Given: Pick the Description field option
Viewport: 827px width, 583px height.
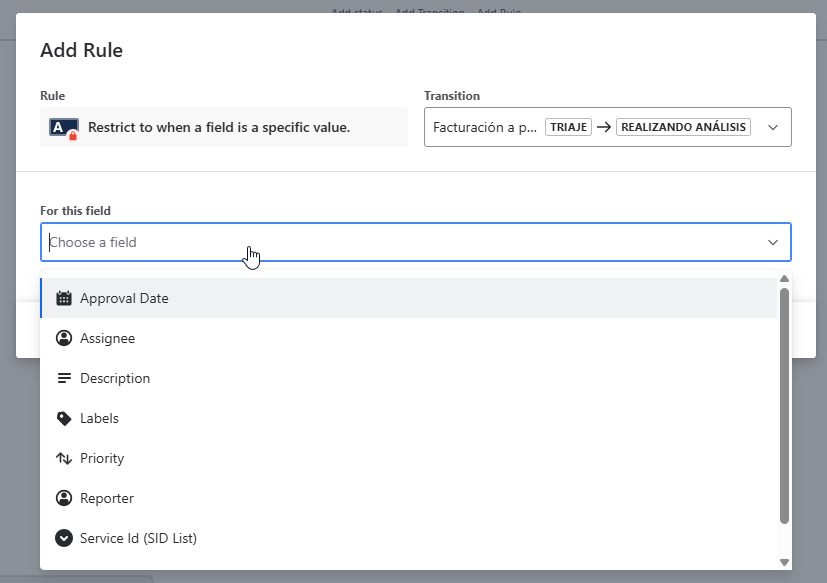Looking at the screenshot, I should click(x=115, y=378).
